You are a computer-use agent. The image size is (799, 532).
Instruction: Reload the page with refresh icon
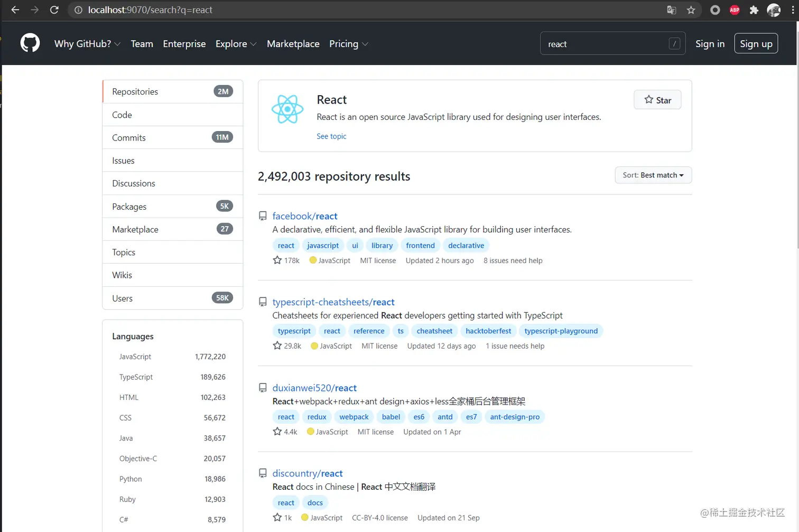coord(54,10)
